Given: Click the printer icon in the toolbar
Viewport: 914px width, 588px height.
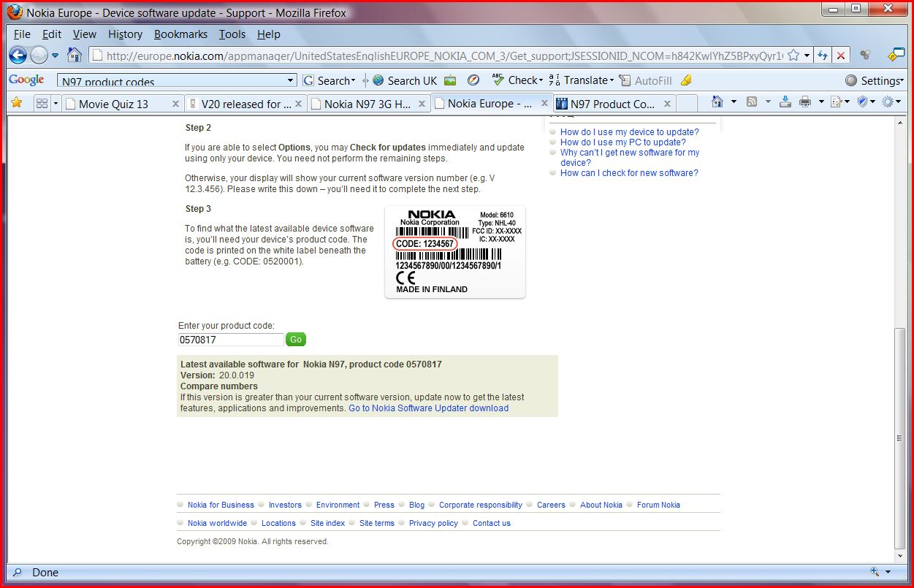Looking at the screenshot, I should click(805, 102).
